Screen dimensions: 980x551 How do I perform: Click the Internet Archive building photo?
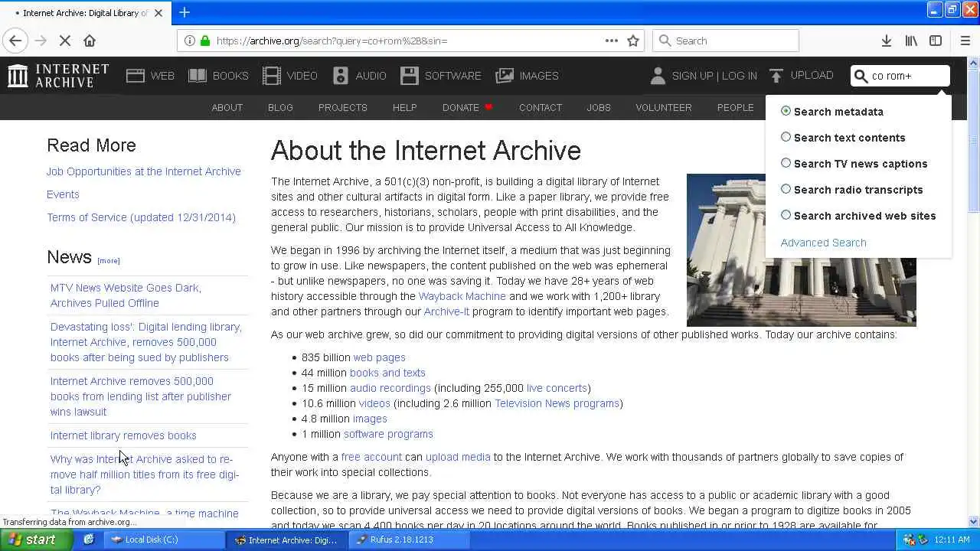tap(801, 250)
